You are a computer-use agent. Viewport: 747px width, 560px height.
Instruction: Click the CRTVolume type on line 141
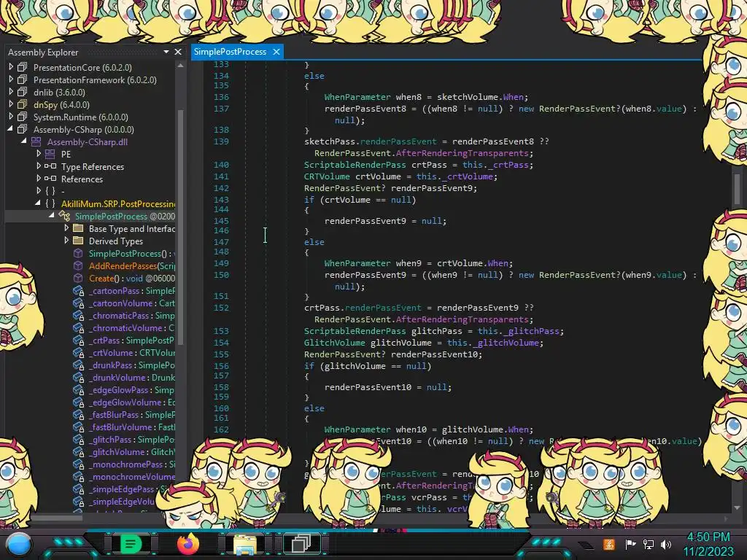(x=328, y=176)
